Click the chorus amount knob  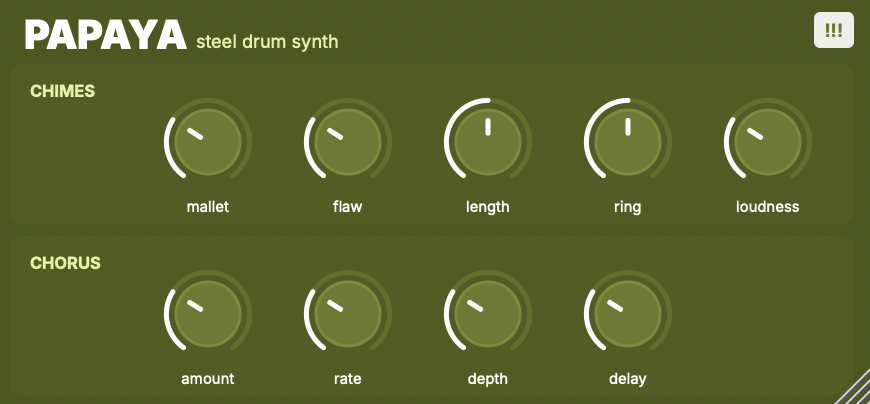click(208, 314)
